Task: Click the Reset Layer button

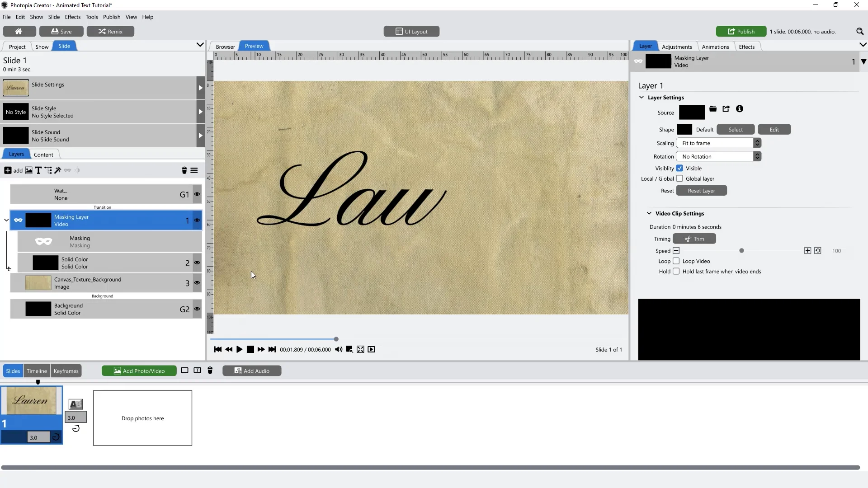Action: 701,190
